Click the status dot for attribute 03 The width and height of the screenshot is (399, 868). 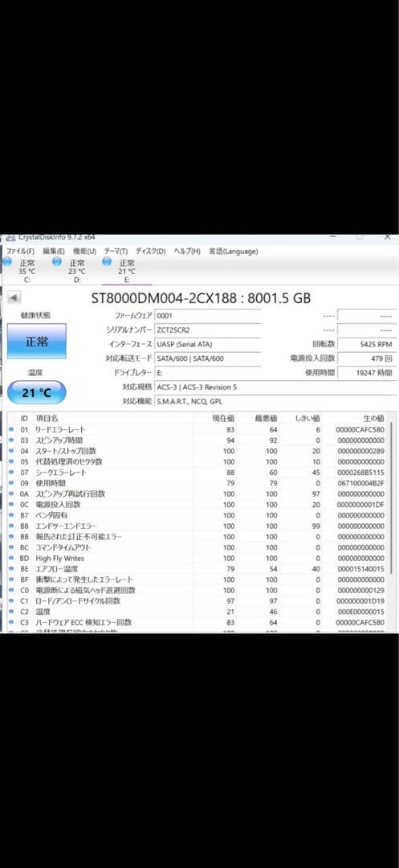coord(11,440)
